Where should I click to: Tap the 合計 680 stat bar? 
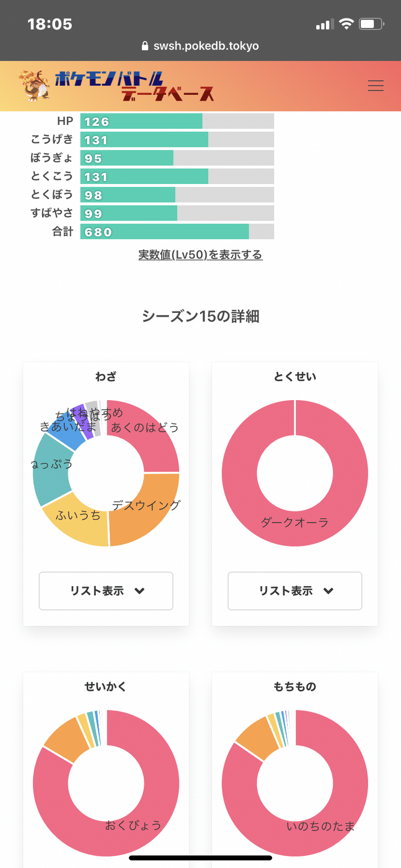(177, 232)
